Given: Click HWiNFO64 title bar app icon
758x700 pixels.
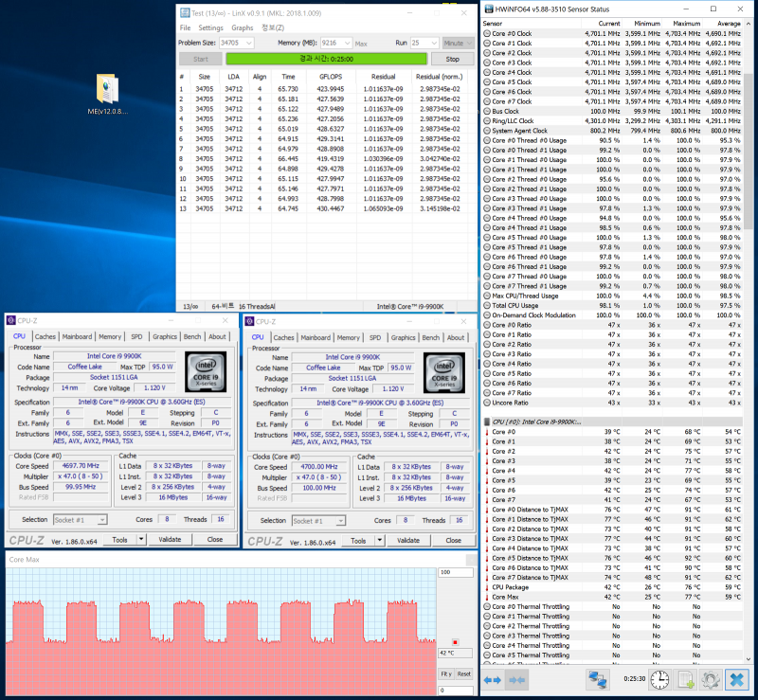Looking at the screenshot, I should 489,9.
